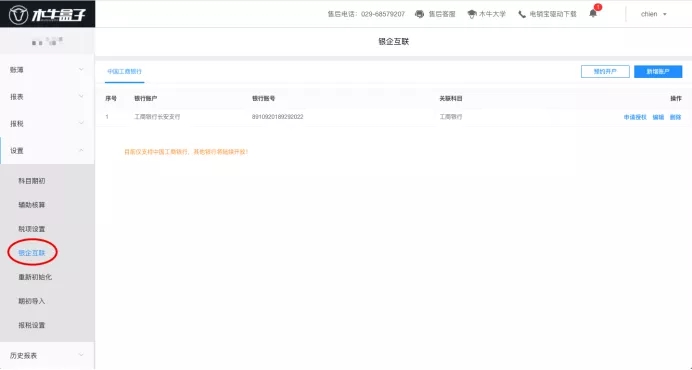
Task: Open 售后客服 via its headset icon
Action: click(419, 14)
